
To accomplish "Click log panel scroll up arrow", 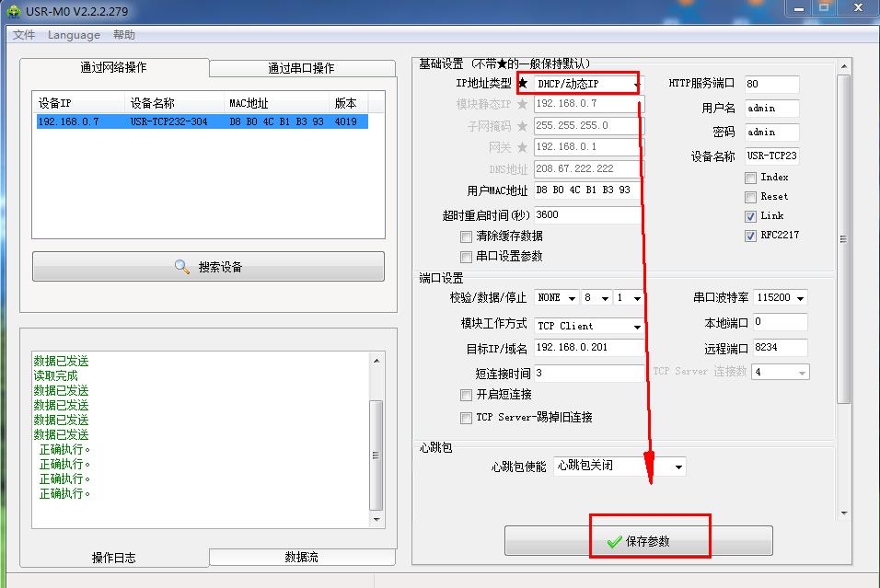I will 376,361.
